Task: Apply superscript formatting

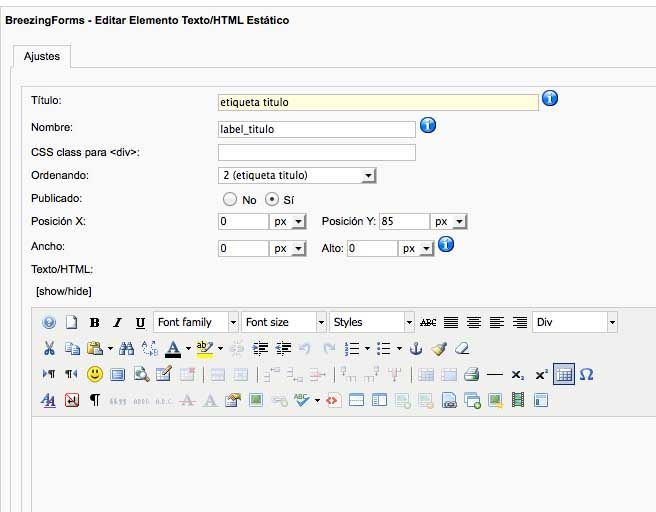Action: [x=541, y=374]
